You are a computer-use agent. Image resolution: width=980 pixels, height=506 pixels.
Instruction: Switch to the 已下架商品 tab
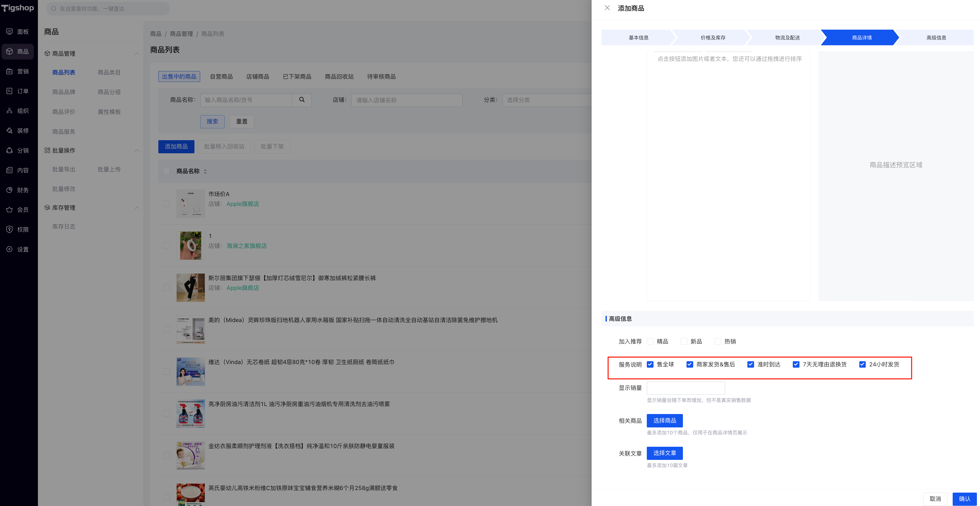pyautogui.click(x=297, y=77)
